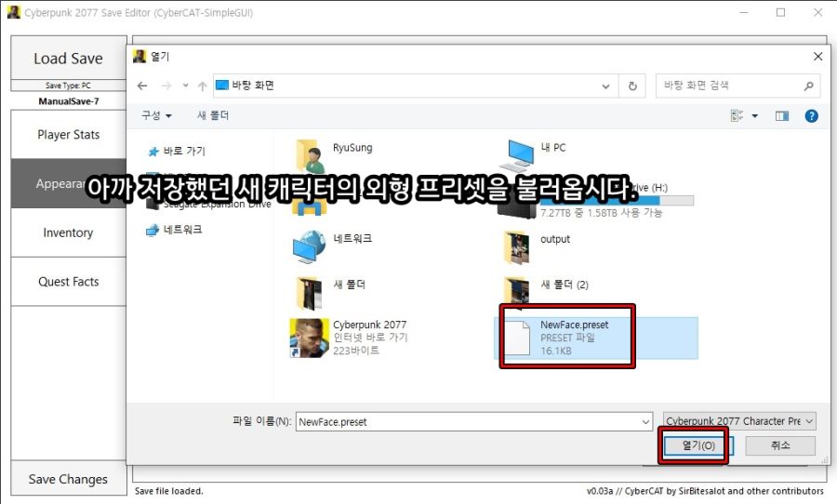Screen dimensions: 837x504
Task: Click the 바탕 화면 검색 search field
Action: tap(737, 86)
